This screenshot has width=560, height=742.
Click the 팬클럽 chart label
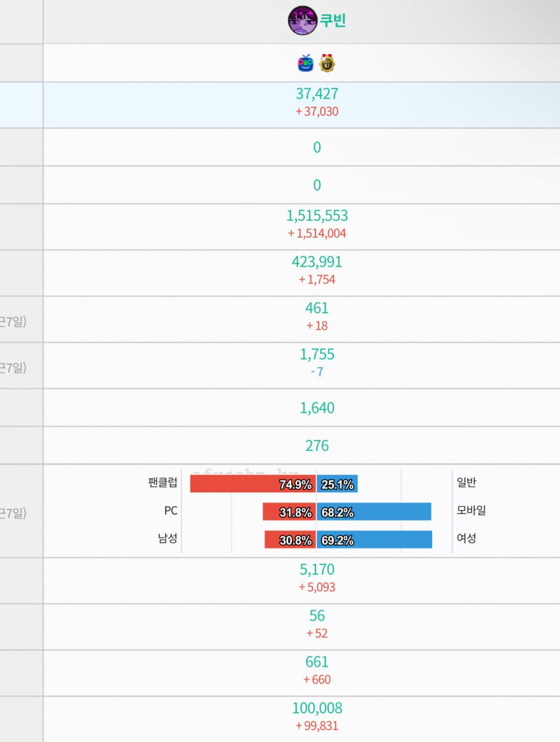(x=163, y=482)
